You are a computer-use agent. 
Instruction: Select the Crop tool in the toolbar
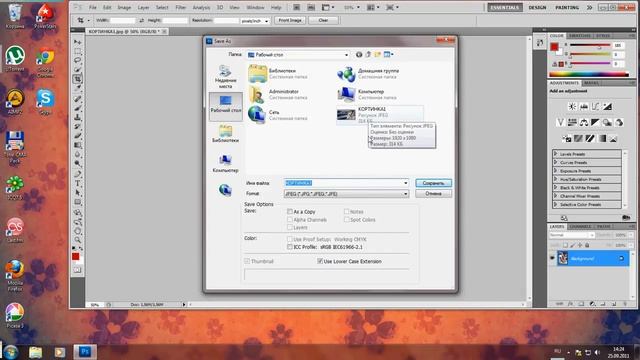(x=78, y=79)
